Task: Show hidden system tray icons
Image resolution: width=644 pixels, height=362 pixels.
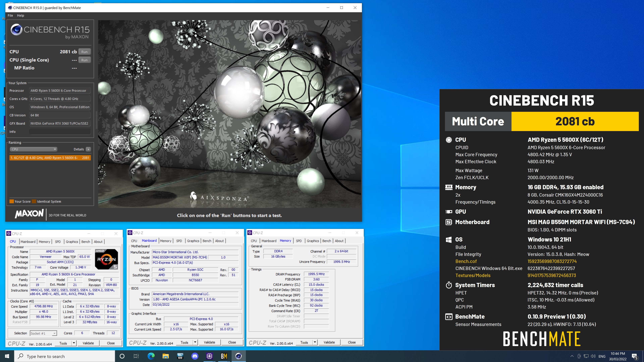Action: click(572, 356)
